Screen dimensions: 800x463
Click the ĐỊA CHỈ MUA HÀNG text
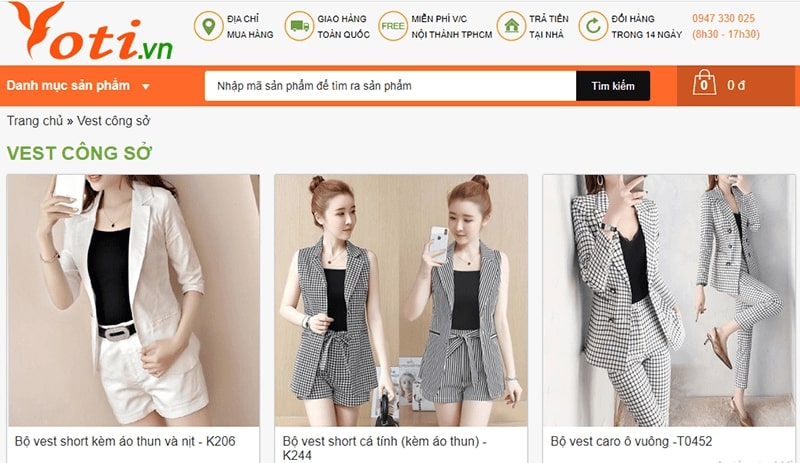(250, 27)
